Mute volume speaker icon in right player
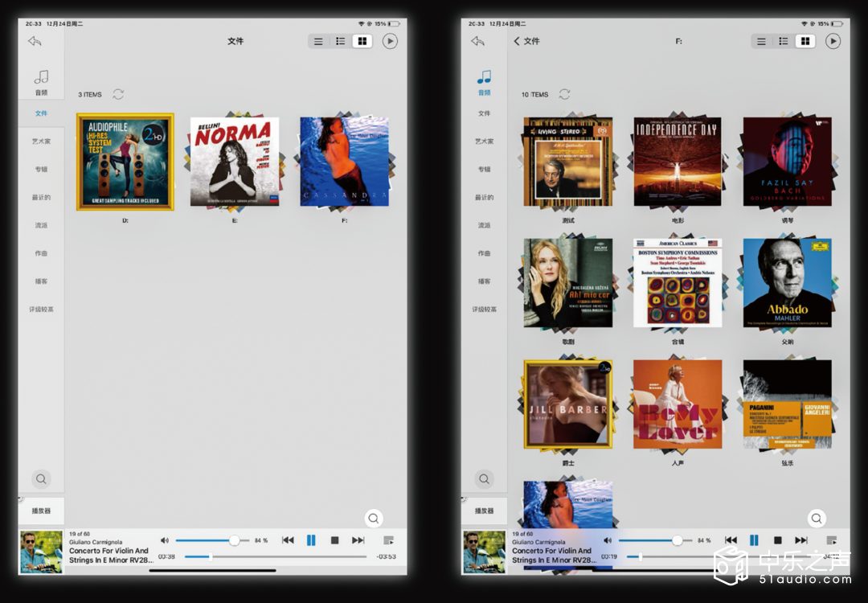868x603 pixels. [608, 539]
